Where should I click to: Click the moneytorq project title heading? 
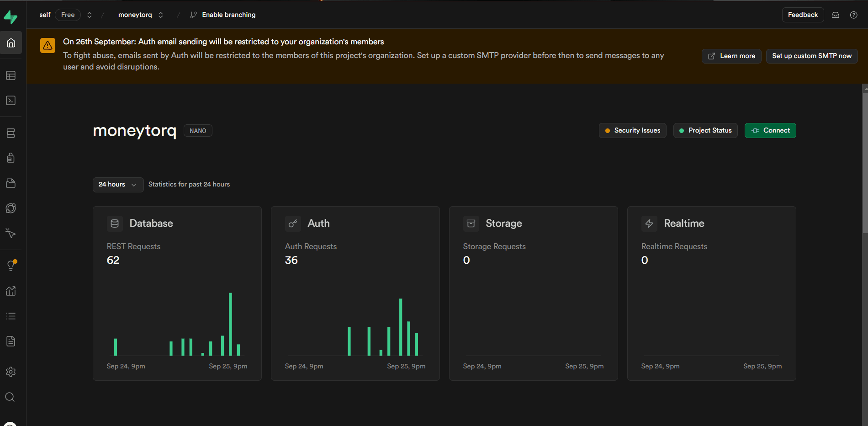point(134,131)
